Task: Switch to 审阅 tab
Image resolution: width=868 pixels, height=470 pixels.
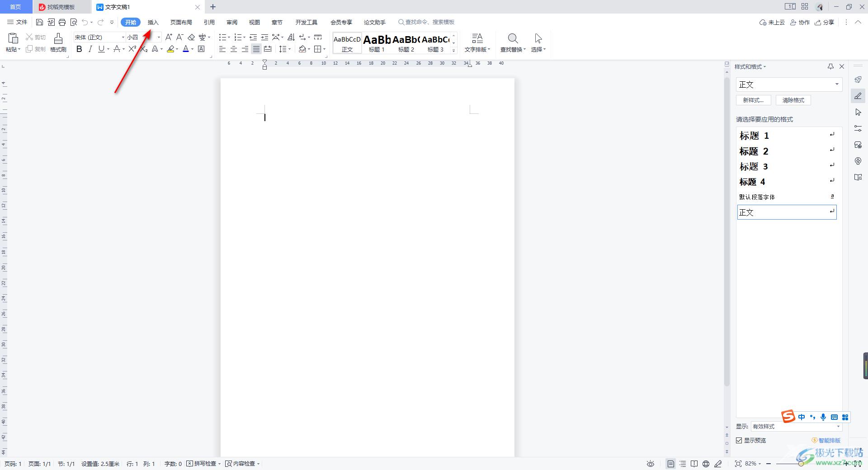Action: click(x=232, y=22)
